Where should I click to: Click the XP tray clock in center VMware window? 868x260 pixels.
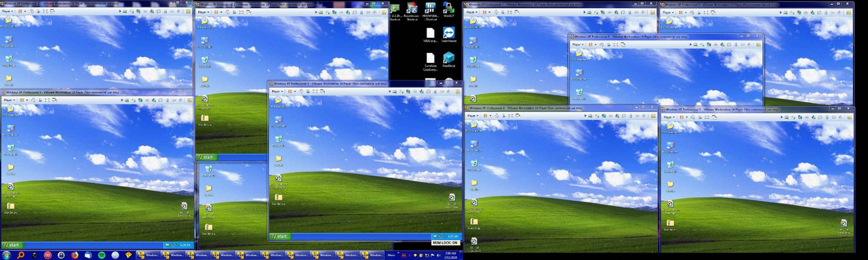tap(453, 236)
